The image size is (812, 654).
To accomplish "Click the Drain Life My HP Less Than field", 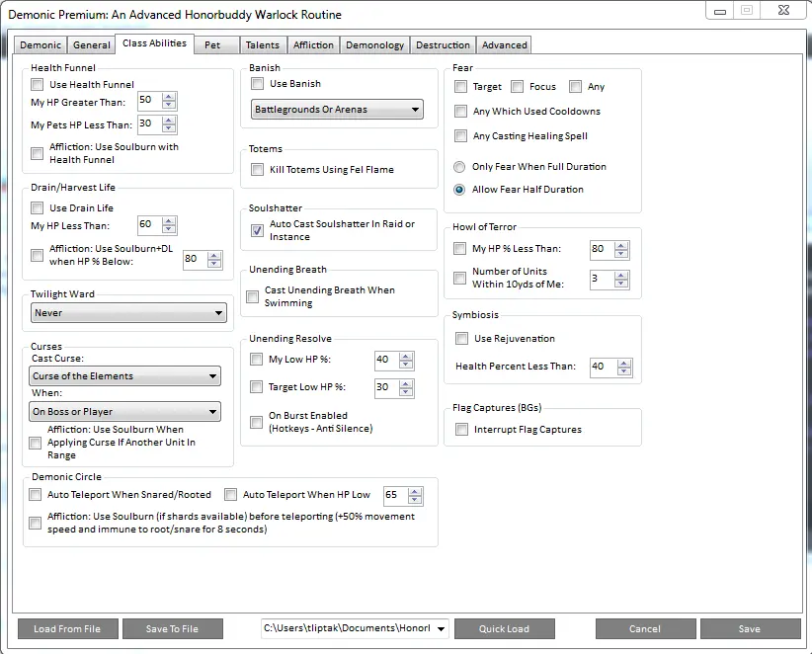I will (x=150, y=224).
